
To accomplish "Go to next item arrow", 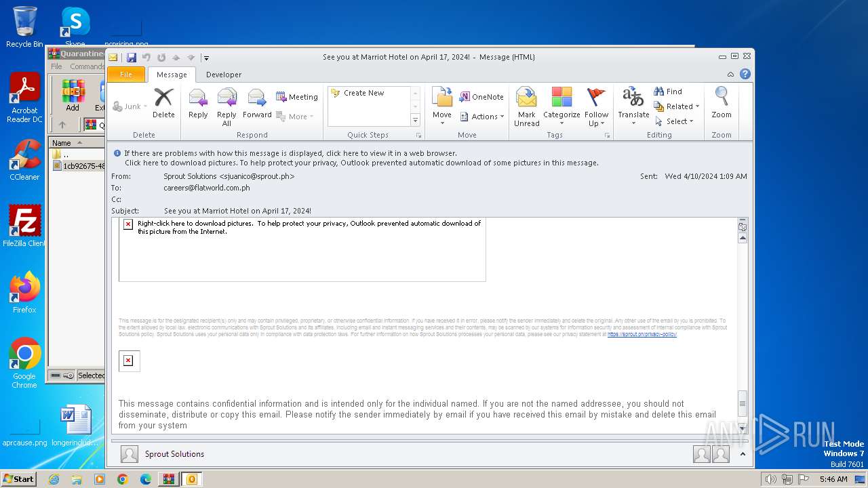I will [x=191, y=58].
